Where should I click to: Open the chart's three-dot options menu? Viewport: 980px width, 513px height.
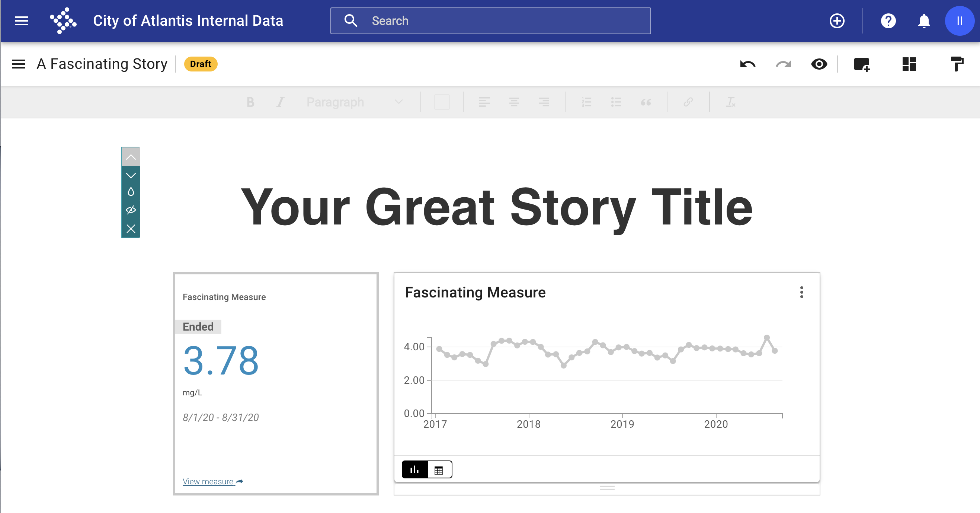(x=801, y=292)
